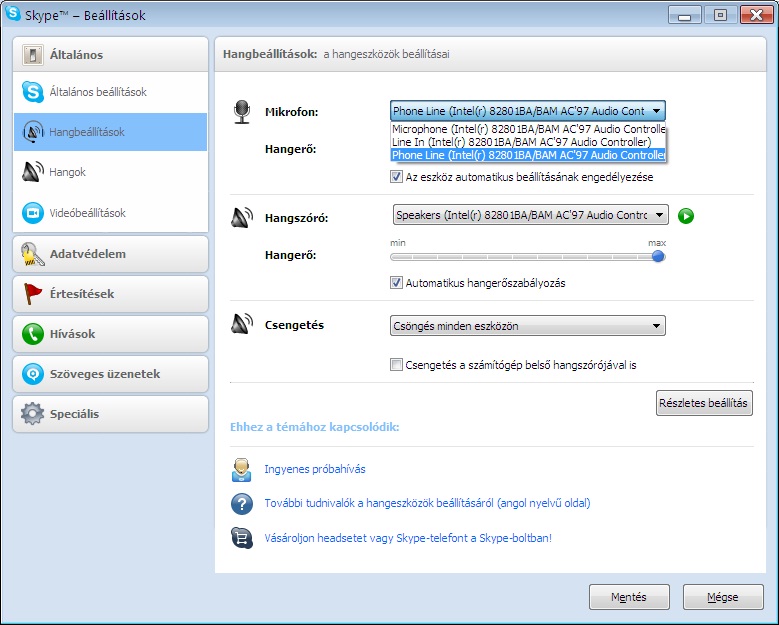Open the Szöveges üzenetek settings section

(110, 374)
